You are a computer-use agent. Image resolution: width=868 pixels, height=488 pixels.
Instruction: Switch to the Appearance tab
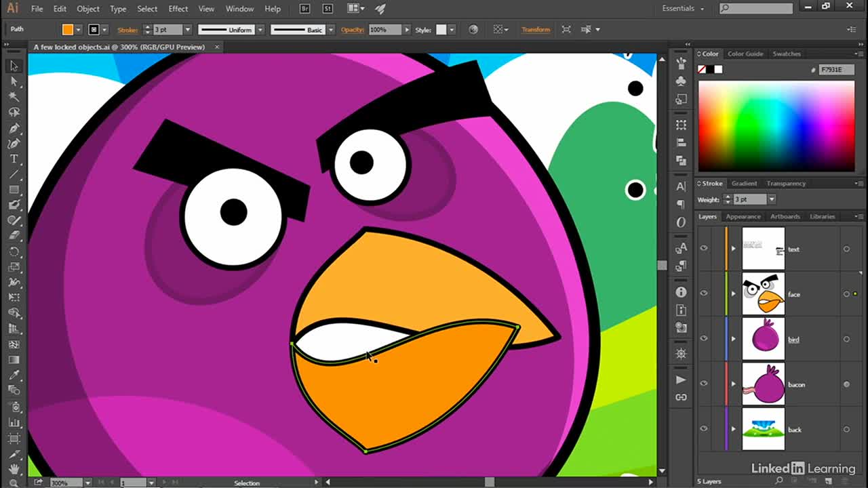[743, 216]
